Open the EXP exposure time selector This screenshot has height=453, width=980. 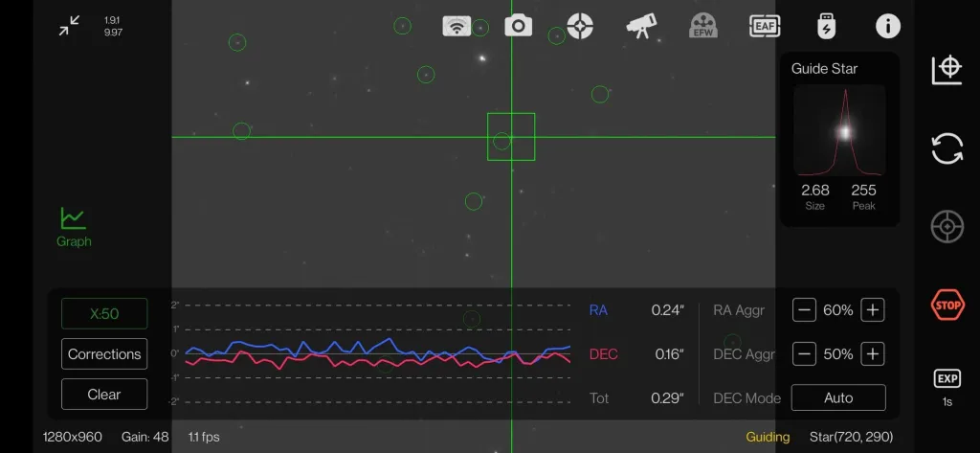click(x=947, y=386)
